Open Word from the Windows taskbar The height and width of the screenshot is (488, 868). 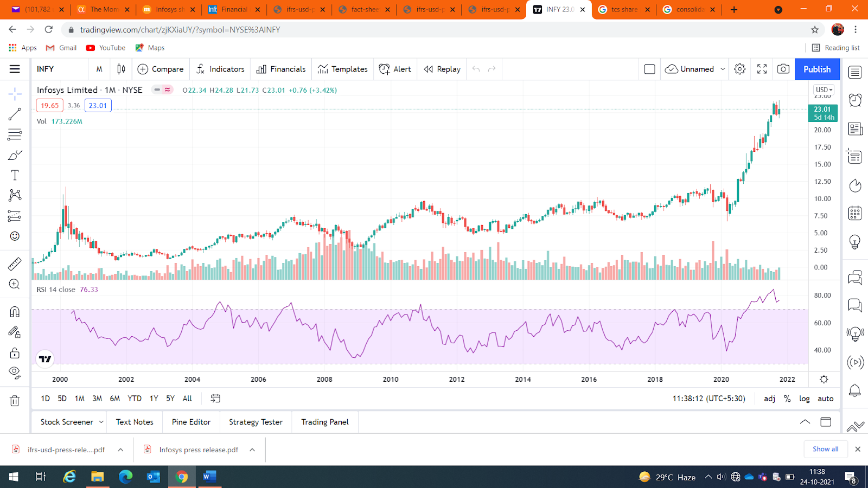coord(209,477)
